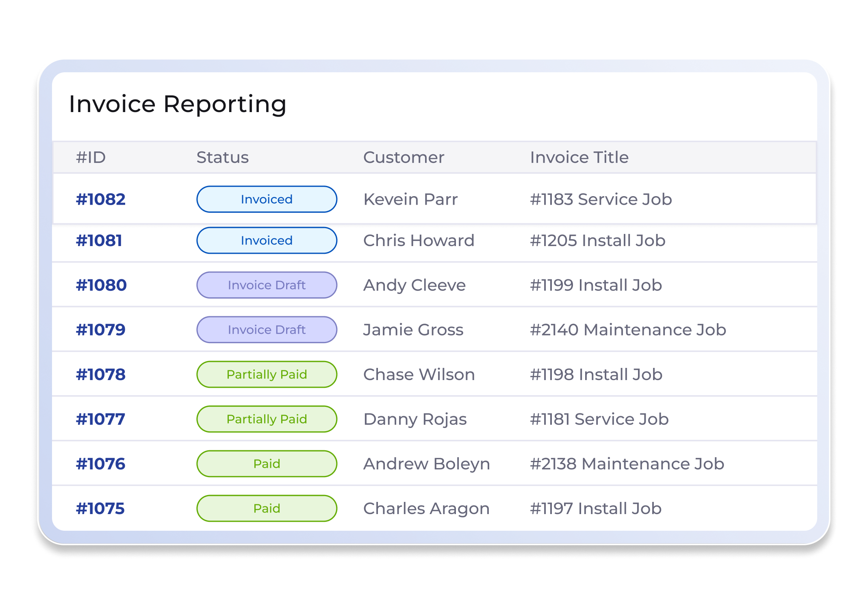
Task: Click the Paid badge for Charles Aragon
Action: tap(267, 509)
